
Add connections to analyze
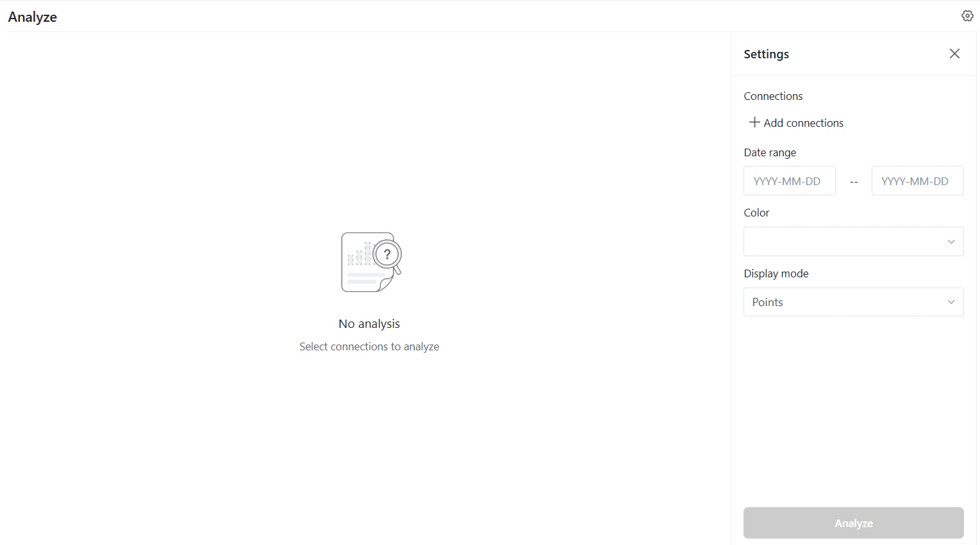pos(796,122)
